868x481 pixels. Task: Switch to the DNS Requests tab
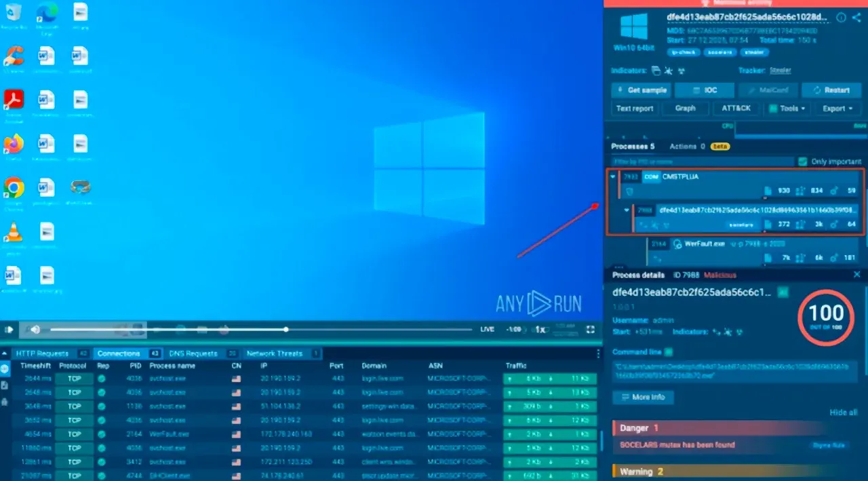193,353
